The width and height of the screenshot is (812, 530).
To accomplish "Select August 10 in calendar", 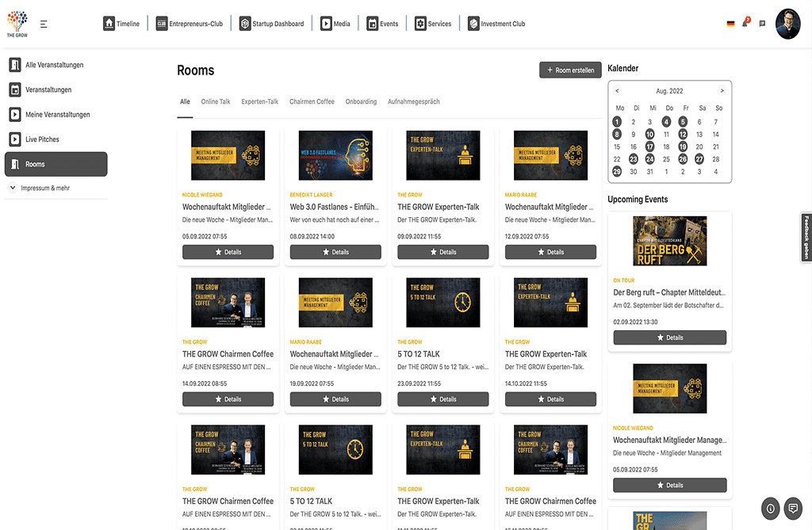I will click(650, 134).
